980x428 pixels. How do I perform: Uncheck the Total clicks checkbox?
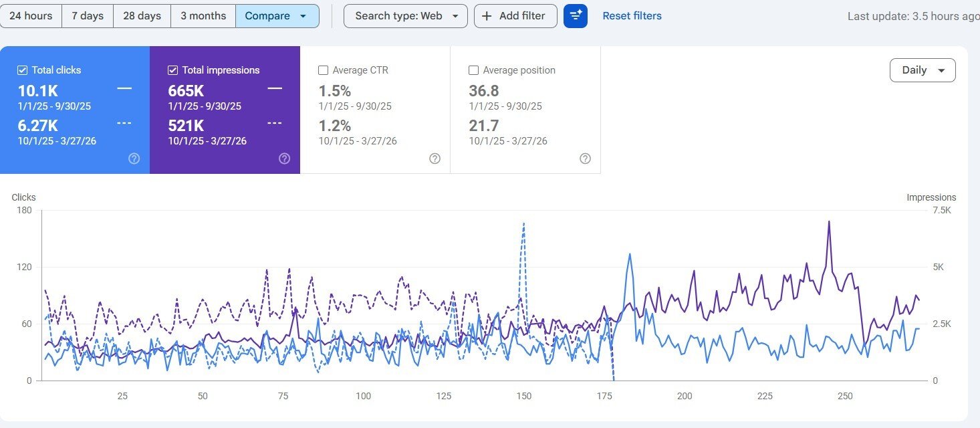[x=23, y=70]
